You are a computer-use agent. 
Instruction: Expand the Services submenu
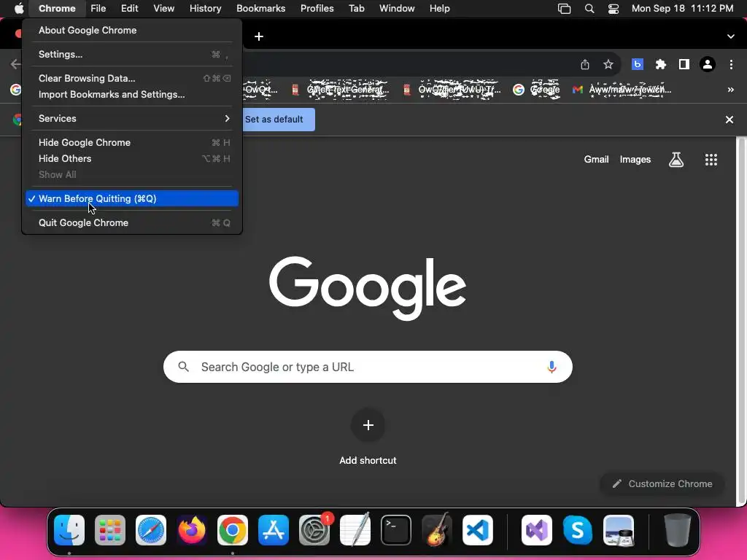point(132,119)
